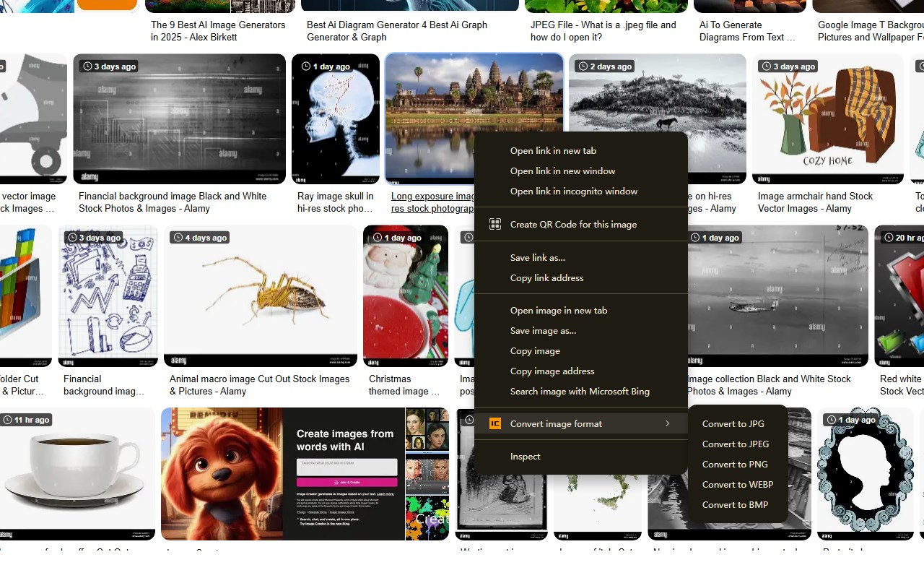Select "Open link in incognito window"
Image resolution: width=924 pixels, height=578 pixels.
point(572,191)
